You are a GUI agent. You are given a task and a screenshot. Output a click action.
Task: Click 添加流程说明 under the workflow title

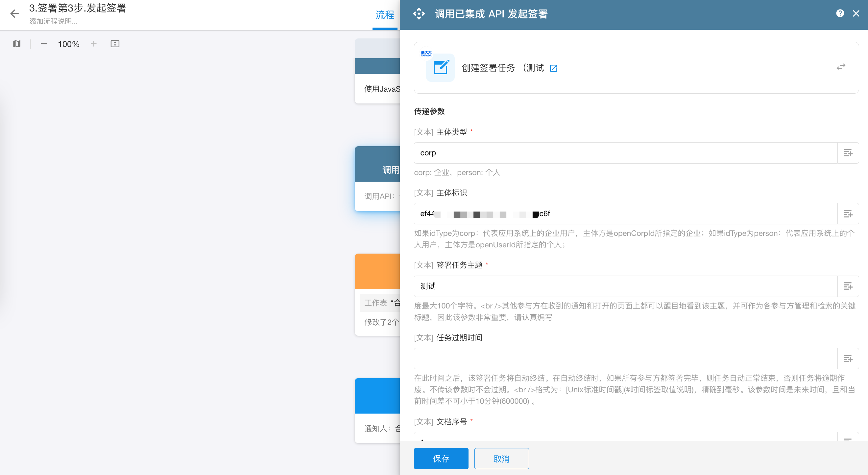point(53,21)
